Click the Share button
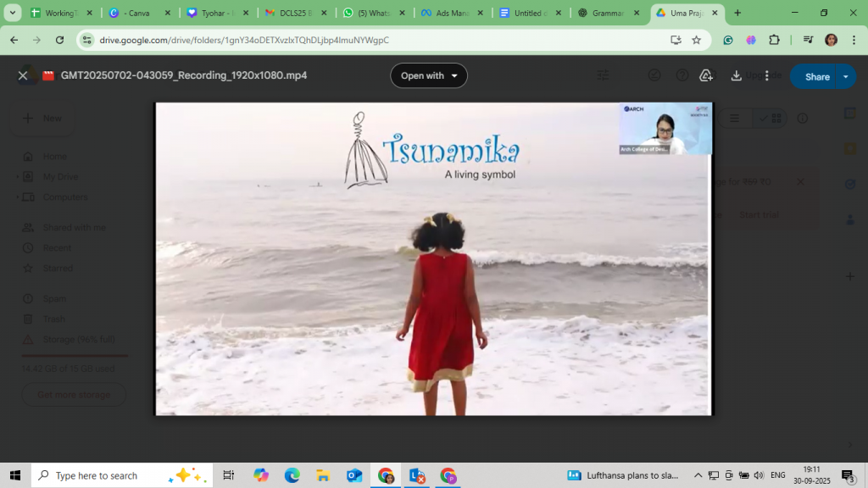868x488 pixels. pos(816,76)
